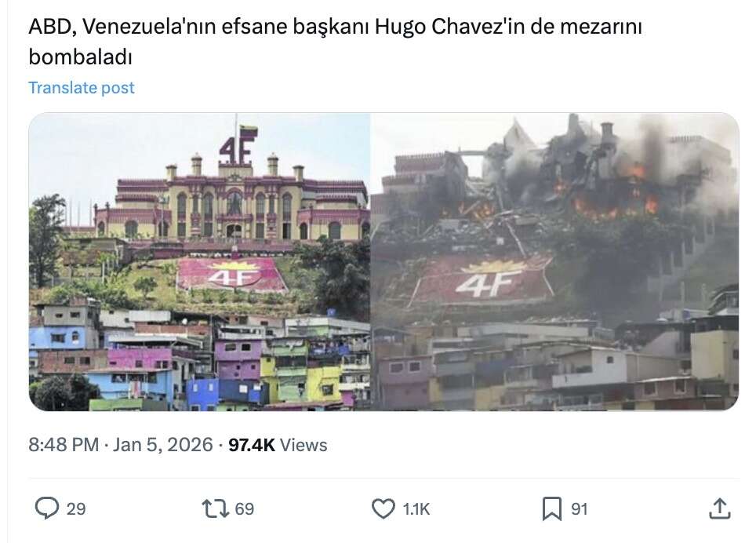Image resolution: width=756 pixels, height=543 pixels.
Task: Open the 8:48 PM timestamp link
Action: (64, 445)
